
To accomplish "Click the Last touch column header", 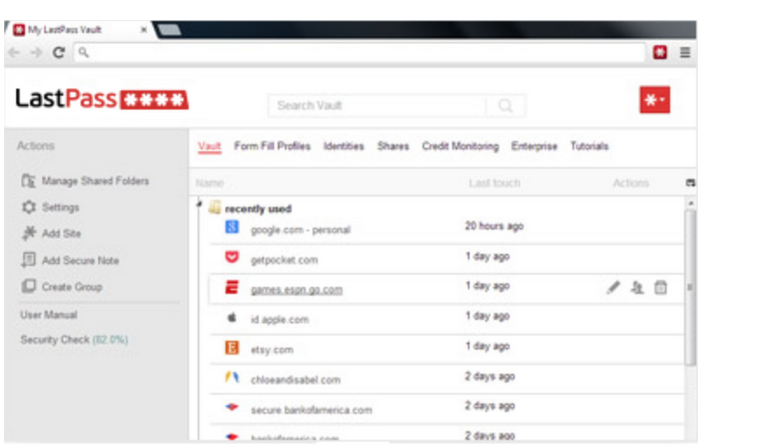I will pos(494,183).
